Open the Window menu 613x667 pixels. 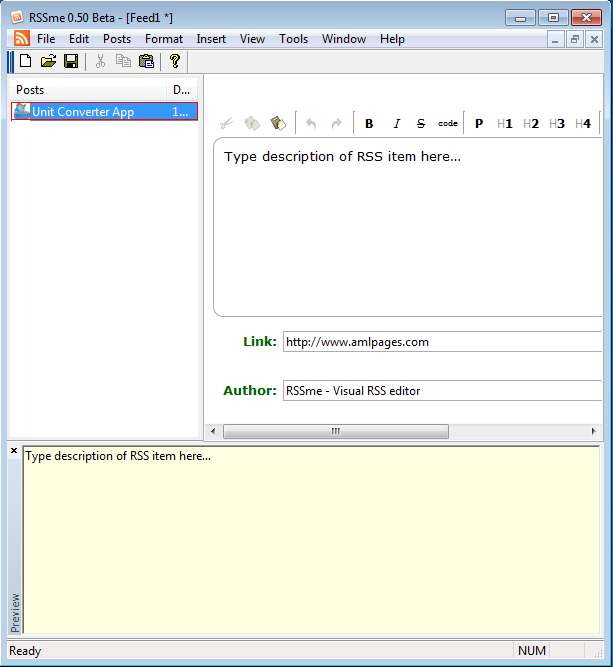[x=344, y=39]
